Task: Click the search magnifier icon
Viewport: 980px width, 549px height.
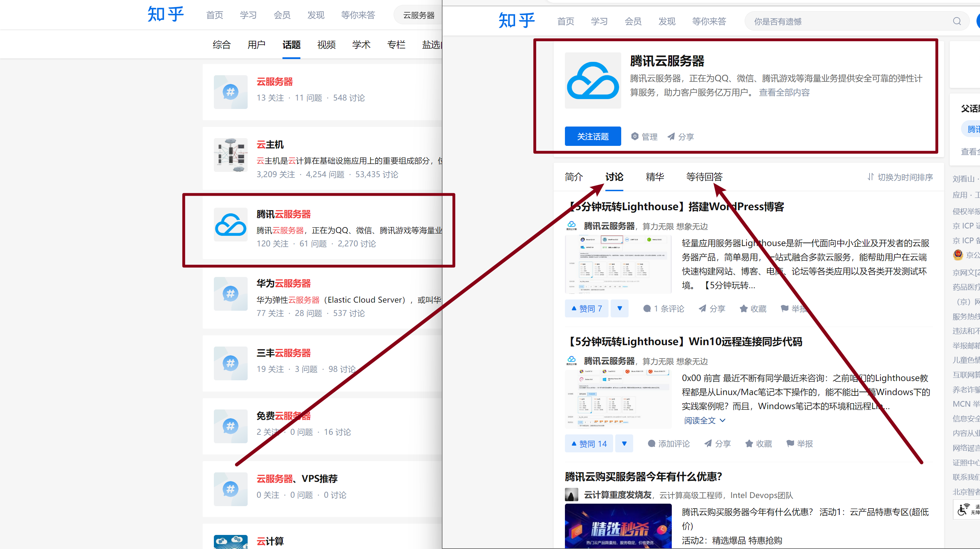Action: 957,21
